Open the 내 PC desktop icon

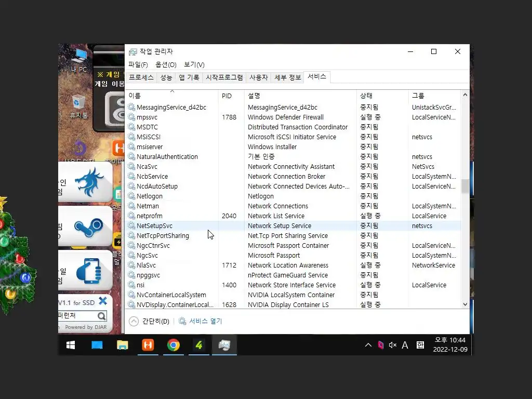(79, 60)
